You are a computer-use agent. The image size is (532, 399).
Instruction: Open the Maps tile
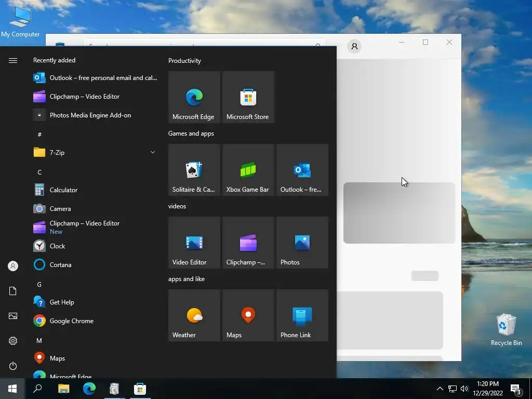(248, 315)
